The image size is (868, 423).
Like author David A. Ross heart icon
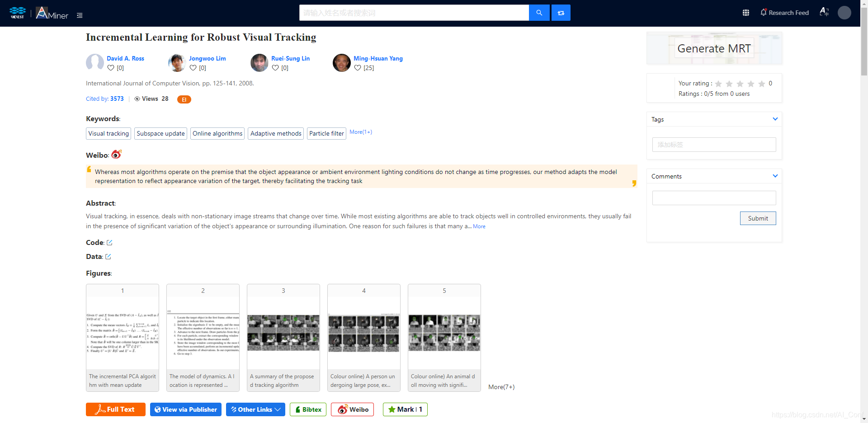111,68
